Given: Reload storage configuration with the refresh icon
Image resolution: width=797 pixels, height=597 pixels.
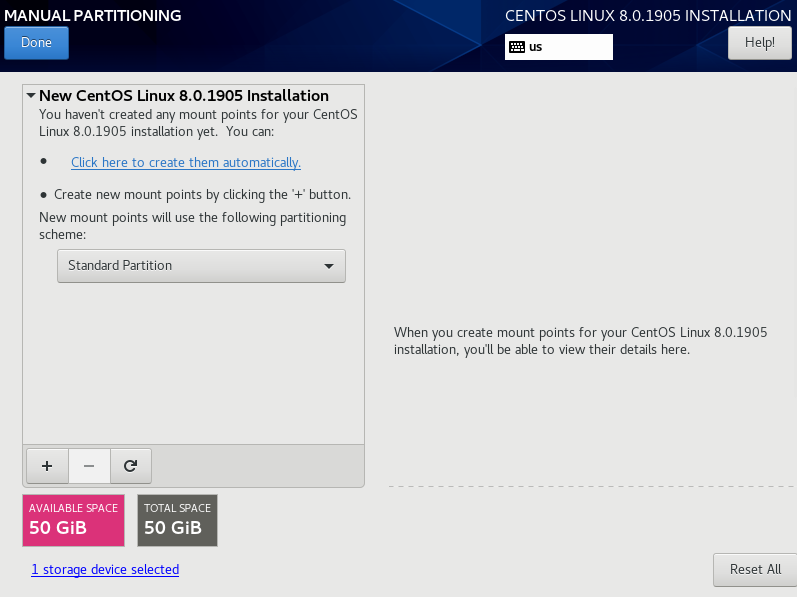Looking at the screenshot, I should 130,465.
